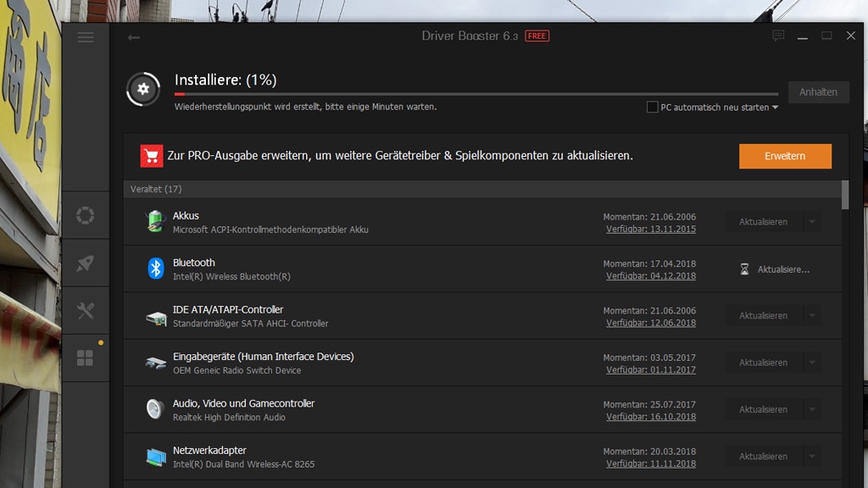The height and width of the screenshot is (488, 868).
Task: Click the Driver Booster 6.3 title text
Action: click(470, 36)
